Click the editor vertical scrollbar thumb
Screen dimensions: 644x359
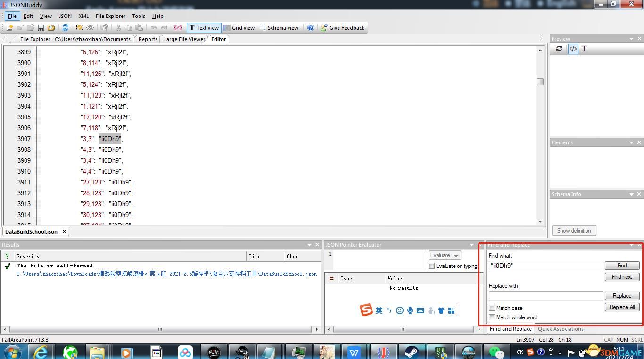point(540,82)
